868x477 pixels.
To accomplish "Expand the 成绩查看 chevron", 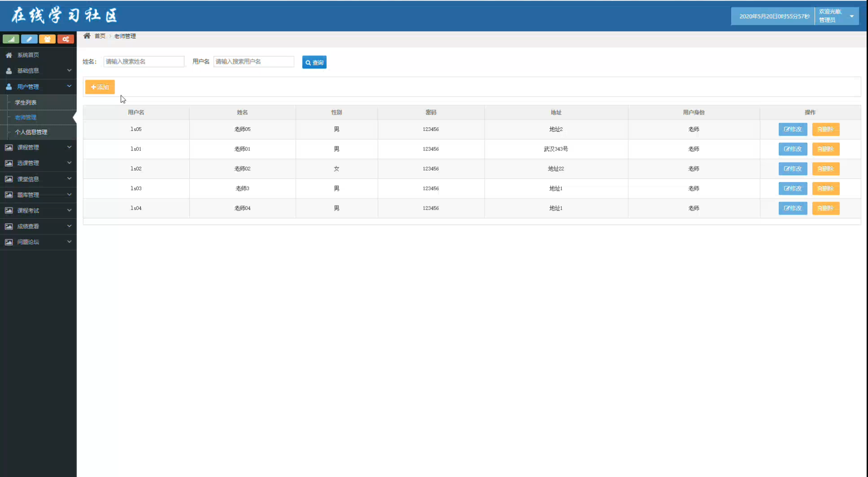I will pyautogui.click(x=69, y=226).
